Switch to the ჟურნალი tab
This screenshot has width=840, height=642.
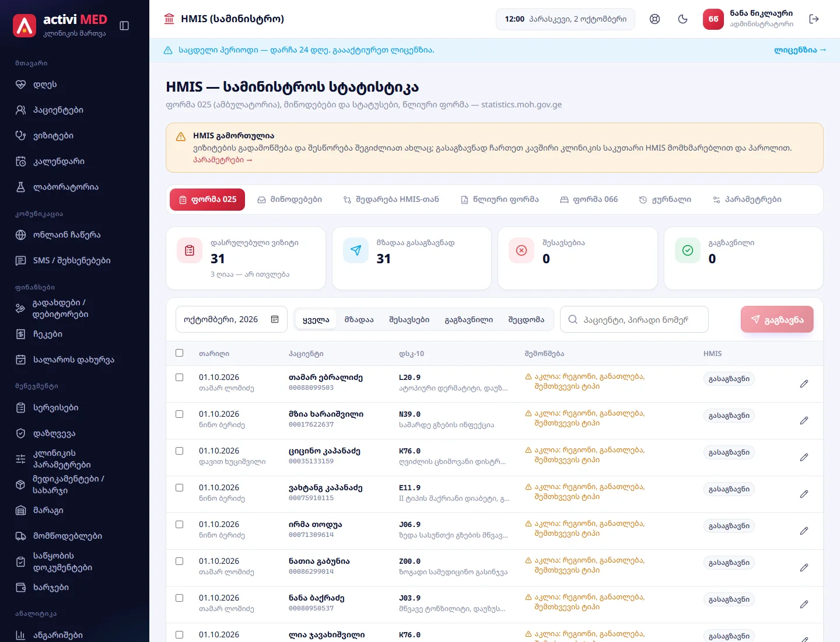point(665,200)
